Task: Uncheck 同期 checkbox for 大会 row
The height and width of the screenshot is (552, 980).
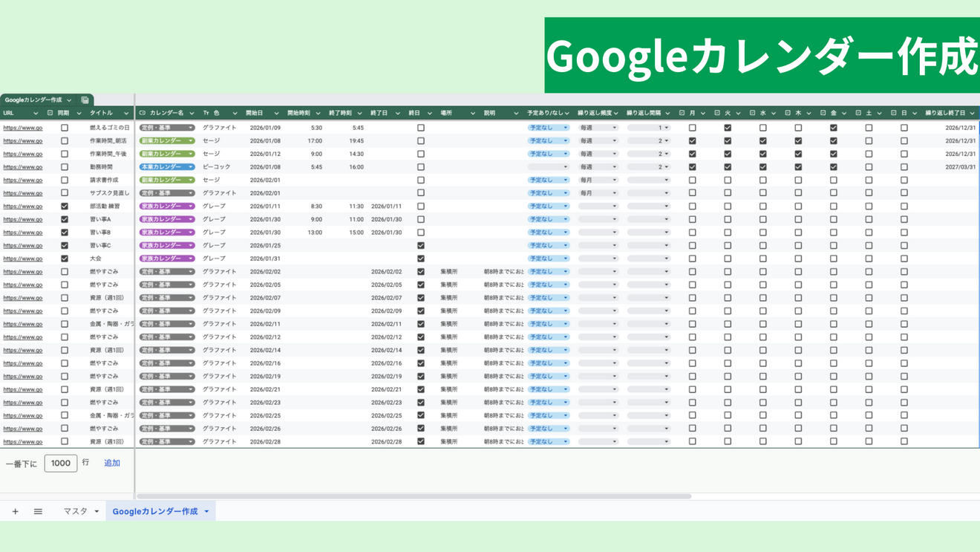Action: pos(65,259)
